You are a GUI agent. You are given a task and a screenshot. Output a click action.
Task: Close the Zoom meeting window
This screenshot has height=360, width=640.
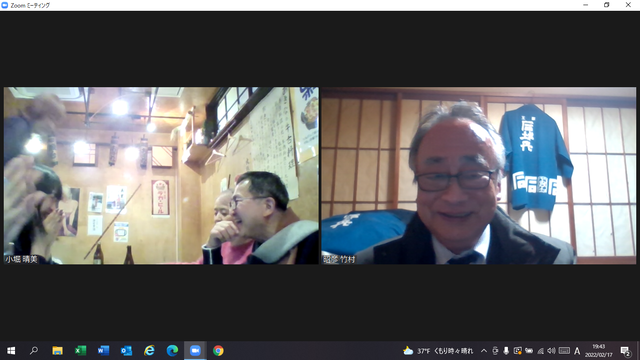click(x=628, y=5)
